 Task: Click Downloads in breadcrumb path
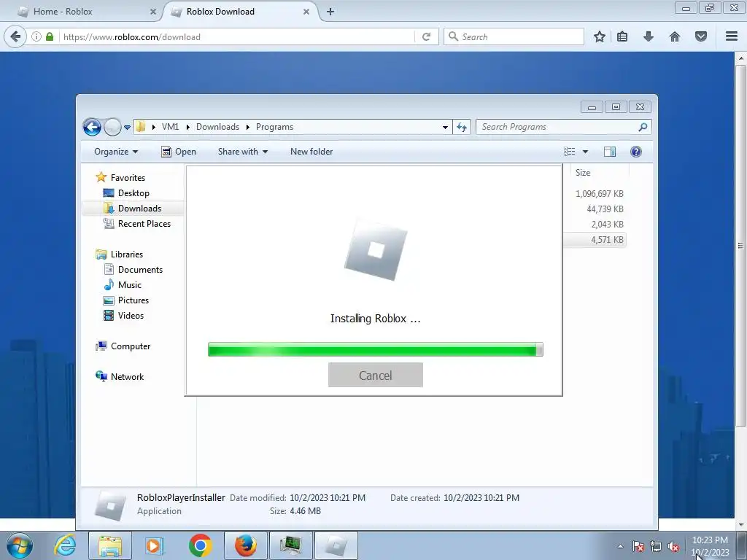[217, 127]
